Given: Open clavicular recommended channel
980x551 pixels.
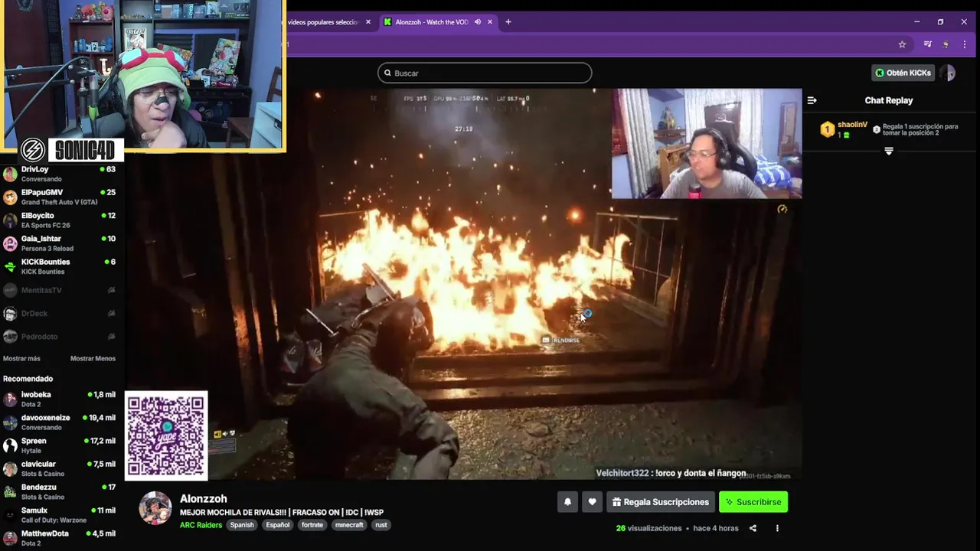Looking at the screenshot, I should [61, 468].
